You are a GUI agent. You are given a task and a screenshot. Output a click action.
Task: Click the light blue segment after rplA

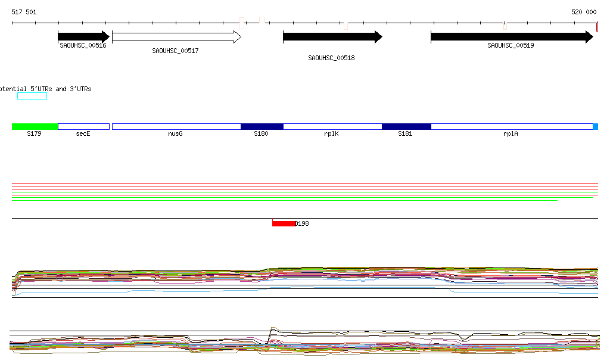(595, 127)
